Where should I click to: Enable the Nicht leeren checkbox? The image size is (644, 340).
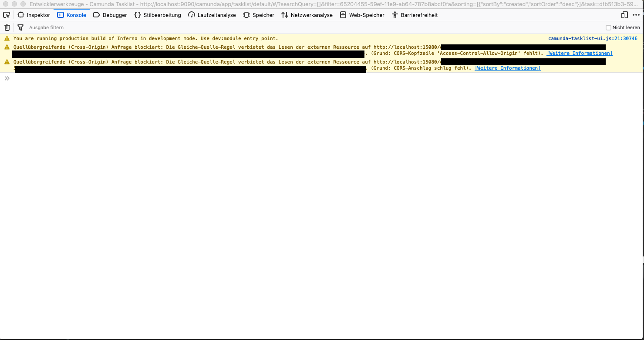click(x=609, y=27)
